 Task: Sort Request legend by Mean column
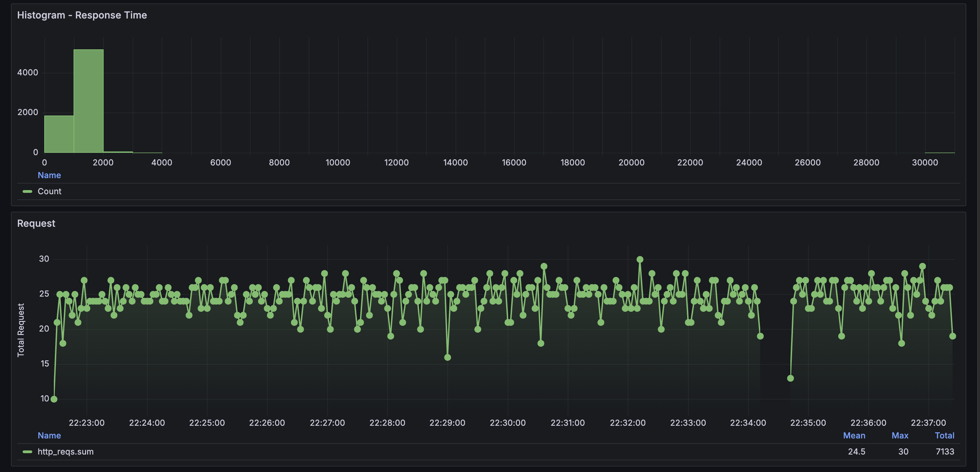click(x=854, y=435)
